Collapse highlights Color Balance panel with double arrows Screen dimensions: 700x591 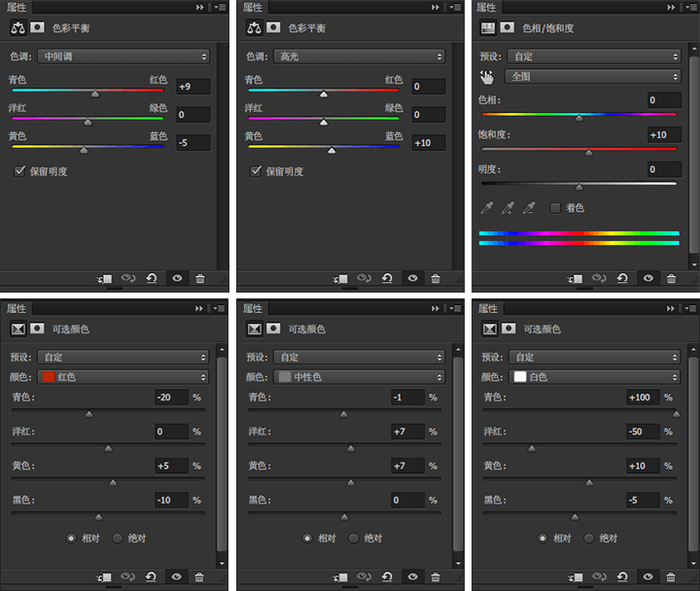coord(436,7)
